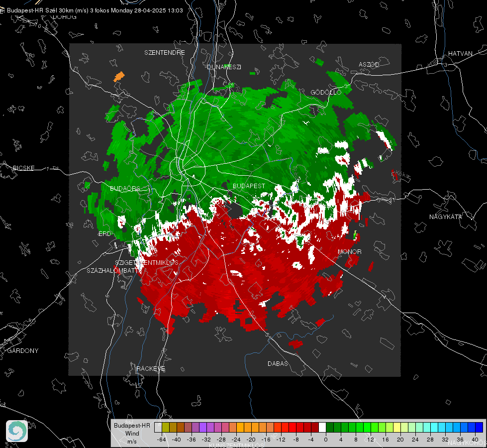The width and height of the screenshot is (487, 448).
Task: Pick the deep blue swatch at legend end
Action: click(479, 427)
